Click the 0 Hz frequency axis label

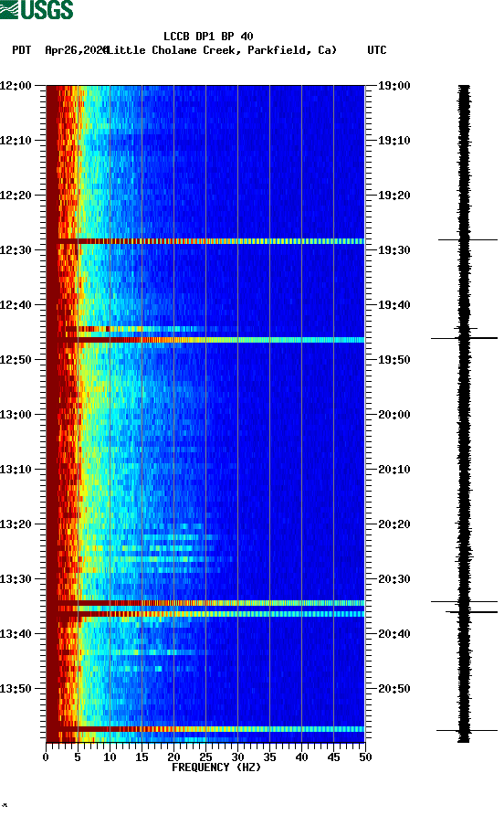46,757
